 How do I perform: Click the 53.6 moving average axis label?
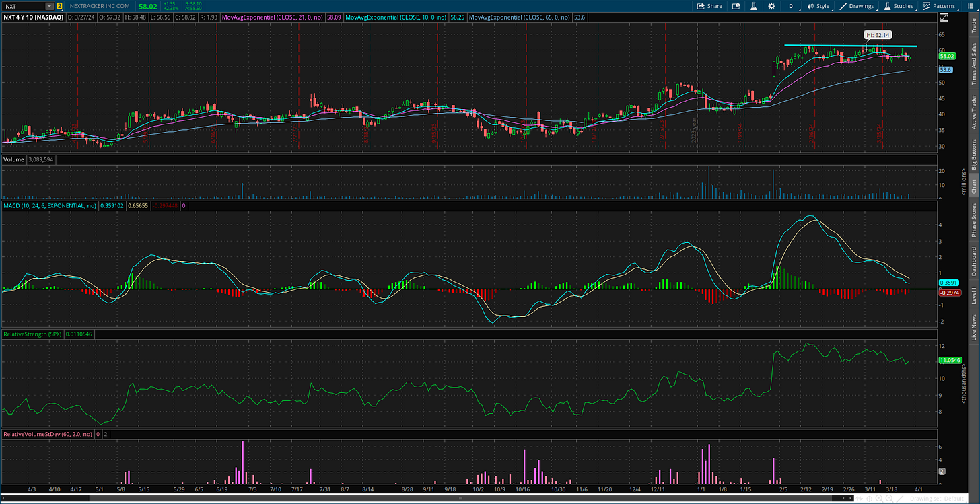pyautogui.click(x=945, y=70)
